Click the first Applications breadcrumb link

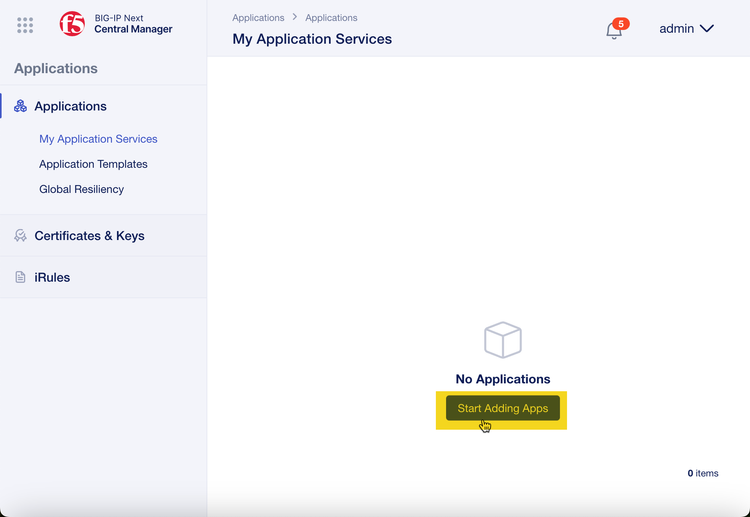coord(258,18)
